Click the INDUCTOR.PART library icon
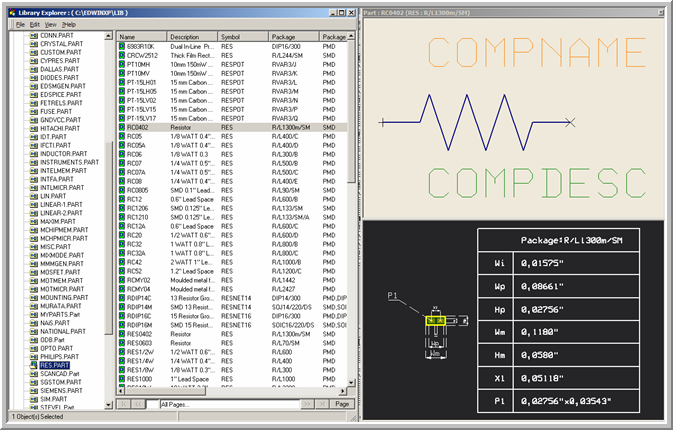This screenshot has width=673, height=430. [x=34, y=154]
